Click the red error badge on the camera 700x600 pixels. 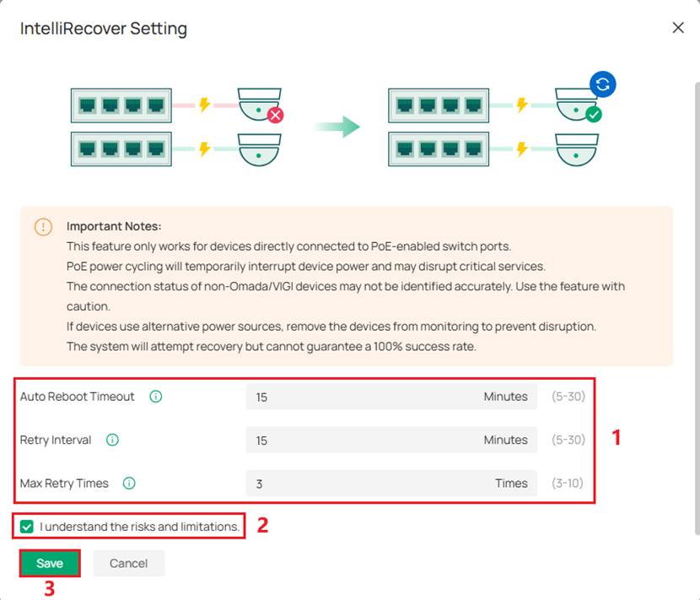point(276,116)
